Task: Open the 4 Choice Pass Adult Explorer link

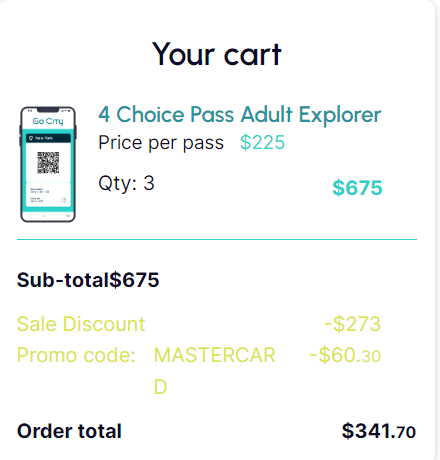Action: [240, 115]
